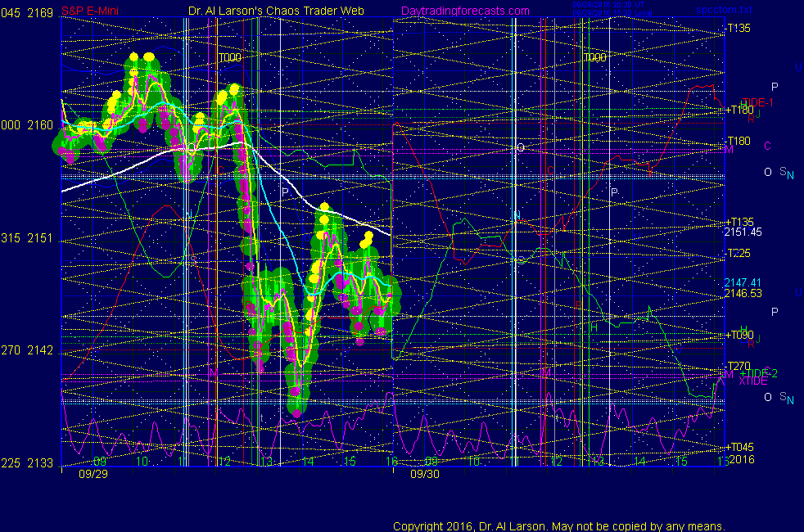Click the "T000" label on 09/29
Screen dimensions: 804x532
[x=230, y=57]
